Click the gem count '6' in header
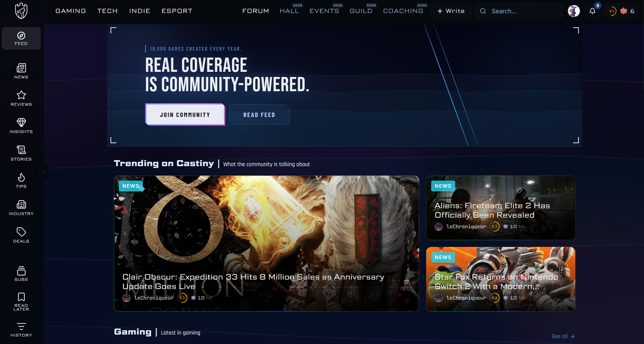The width and height of the screenshot is (644, 344). [x=632, y=11]
